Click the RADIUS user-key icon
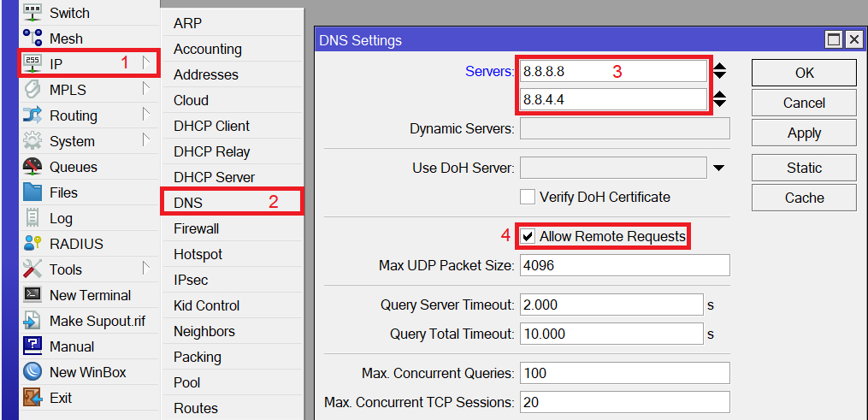Screen dimensions: 868x420 (32, 243)
